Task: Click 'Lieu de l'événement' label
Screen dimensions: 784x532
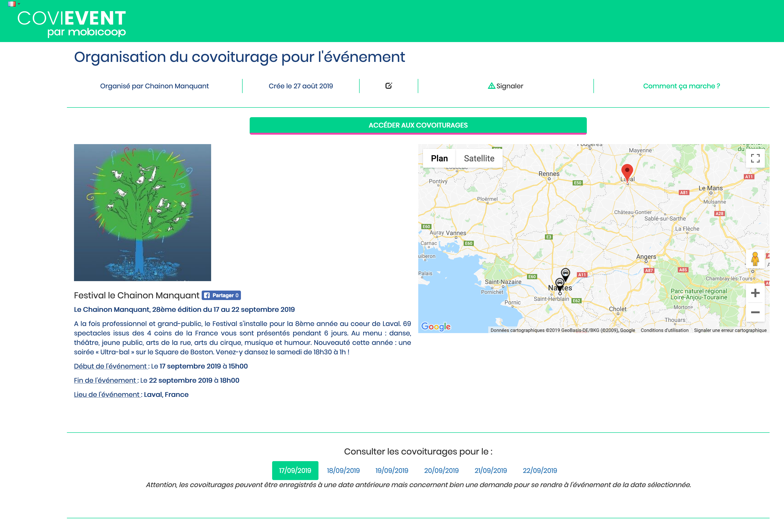Action: 107,395
